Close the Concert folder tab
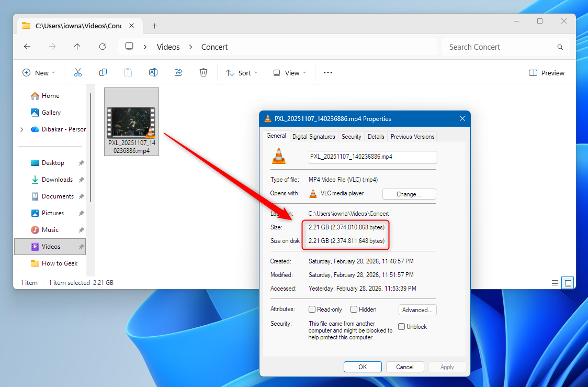The image size is (588, 387). pyautogui.click(x=132, y=26)
